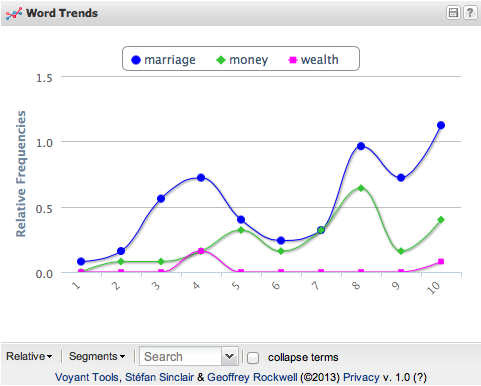
Task: Select money data point at segment 8
Action: (361, 188)
